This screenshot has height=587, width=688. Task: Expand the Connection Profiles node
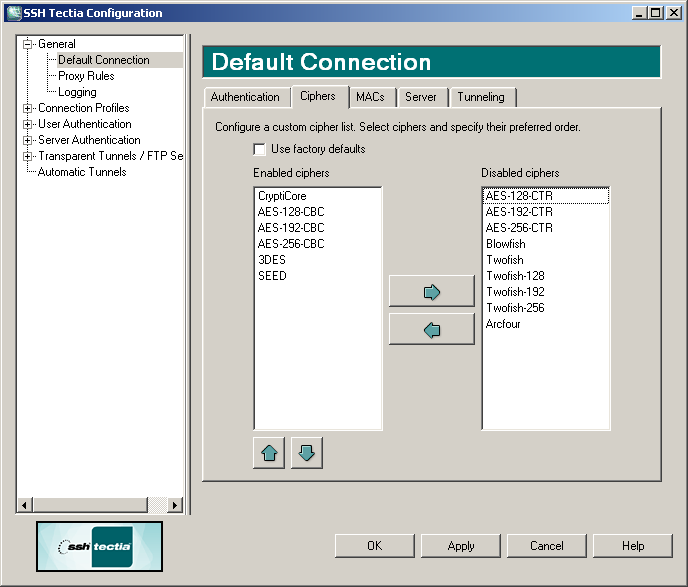[28, 108]
